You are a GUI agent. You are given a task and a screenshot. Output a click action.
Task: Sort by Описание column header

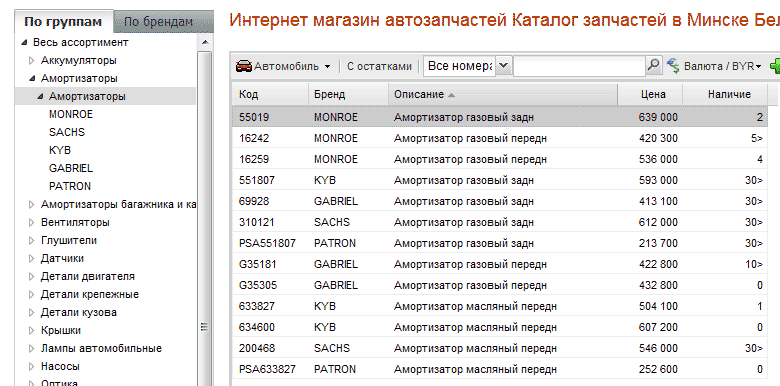[x=503, y=94]
